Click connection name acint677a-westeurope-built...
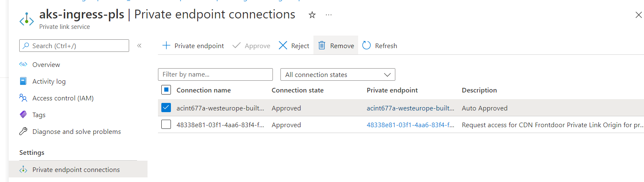Screen dimensions: 644x182 [x=220, y=108]
